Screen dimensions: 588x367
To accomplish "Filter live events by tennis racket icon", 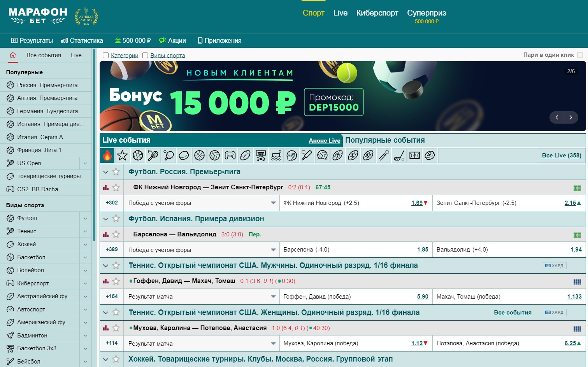I will tap(153, 156).
